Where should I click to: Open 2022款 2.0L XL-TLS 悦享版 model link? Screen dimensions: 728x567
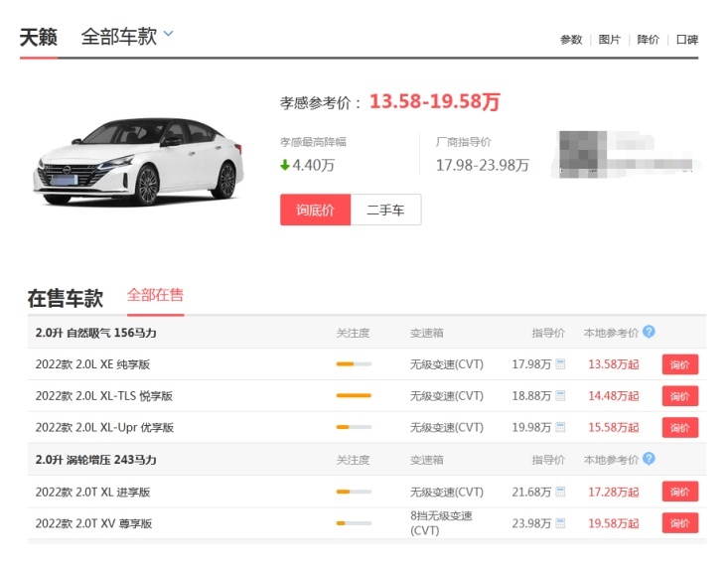tap(104, 396)
